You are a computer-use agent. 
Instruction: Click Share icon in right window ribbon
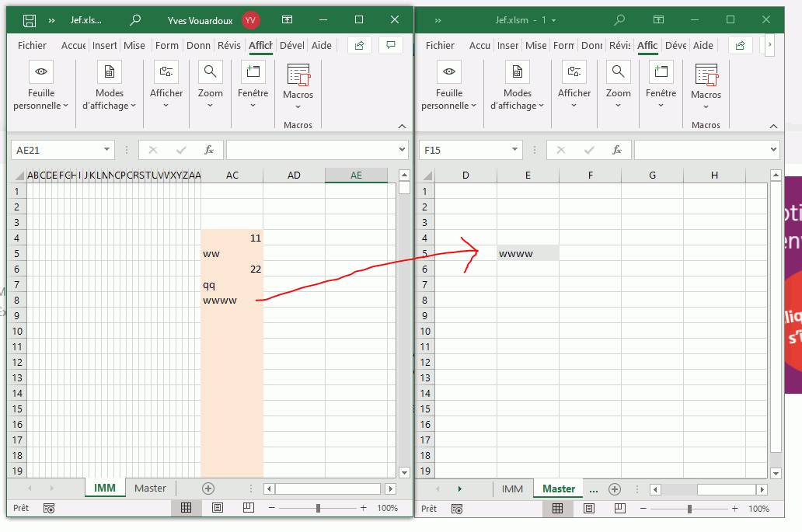[x=740, y=46]
